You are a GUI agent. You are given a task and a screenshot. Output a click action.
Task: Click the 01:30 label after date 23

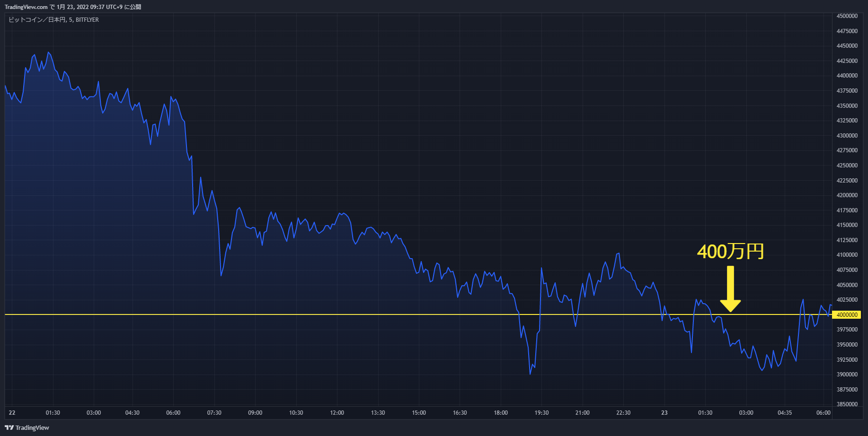pos(705,413)
